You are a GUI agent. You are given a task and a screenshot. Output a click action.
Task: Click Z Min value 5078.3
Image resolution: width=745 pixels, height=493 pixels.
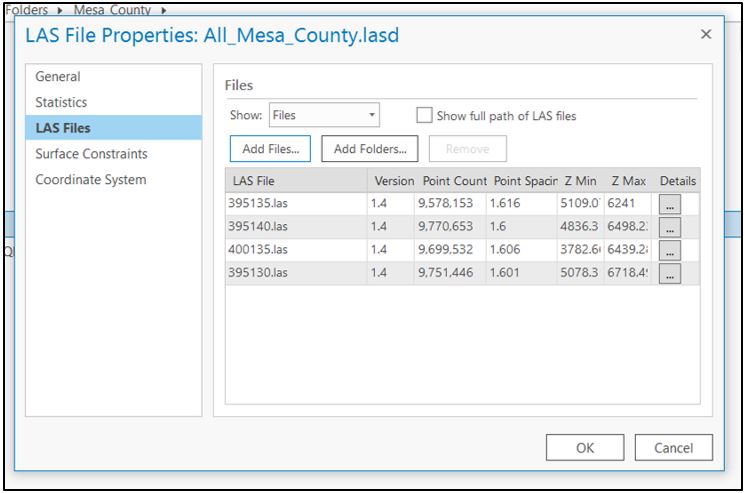click(x=579, y=273)
